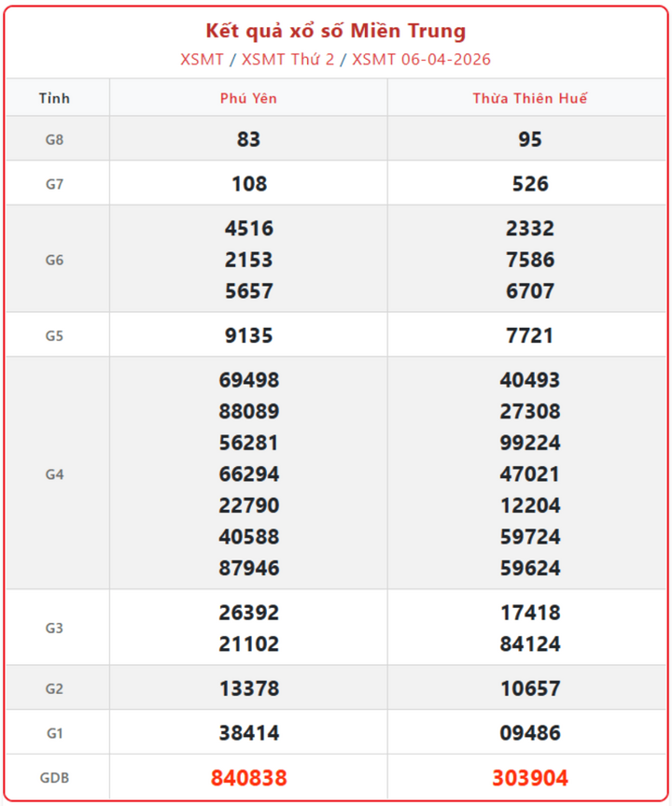Screen dimensions: 672x806
Task: Select the G5 number 7721
Action: [530, 335]
